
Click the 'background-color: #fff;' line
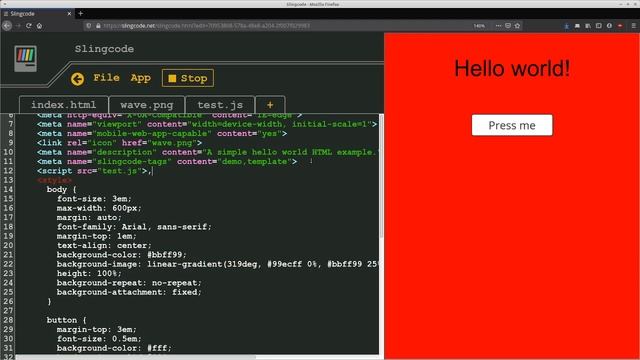tap(114, 349)
